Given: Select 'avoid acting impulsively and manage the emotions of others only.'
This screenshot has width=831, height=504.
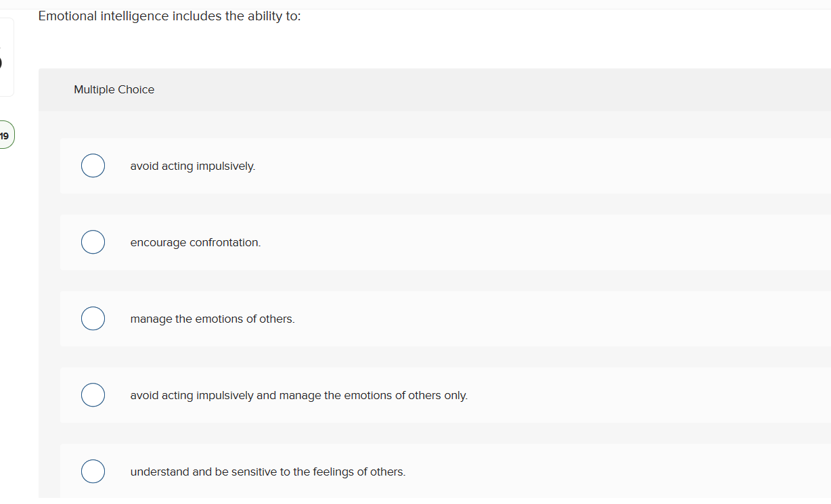Looking at the screenshot, I should [x=93, y=394].
